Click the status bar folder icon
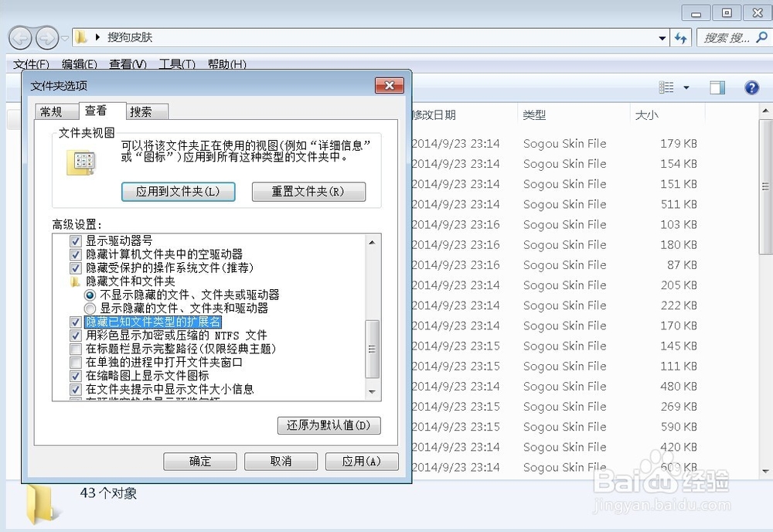The image size is (773, 532). coord(43,503)
